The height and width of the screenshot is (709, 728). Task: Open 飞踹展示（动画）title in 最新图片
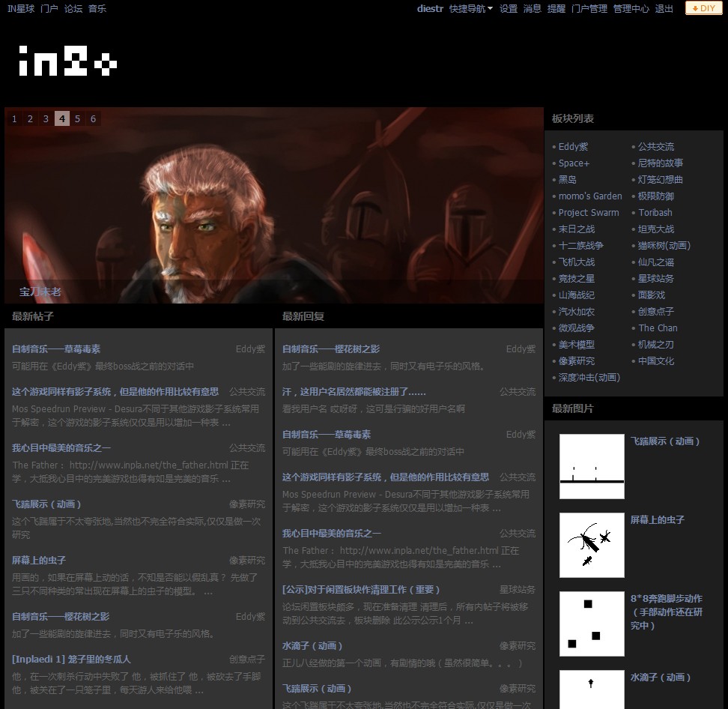click(665, 441)
